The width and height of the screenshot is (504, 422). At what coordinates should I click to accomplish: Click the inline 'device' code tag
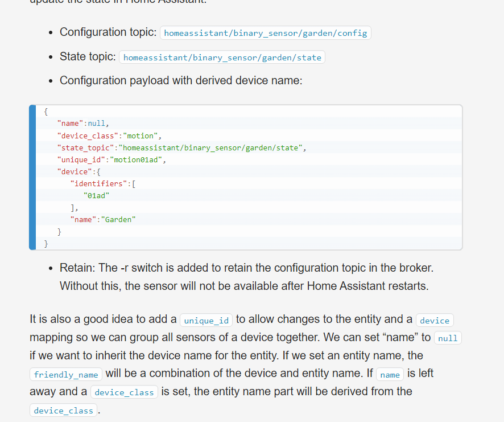435,320
